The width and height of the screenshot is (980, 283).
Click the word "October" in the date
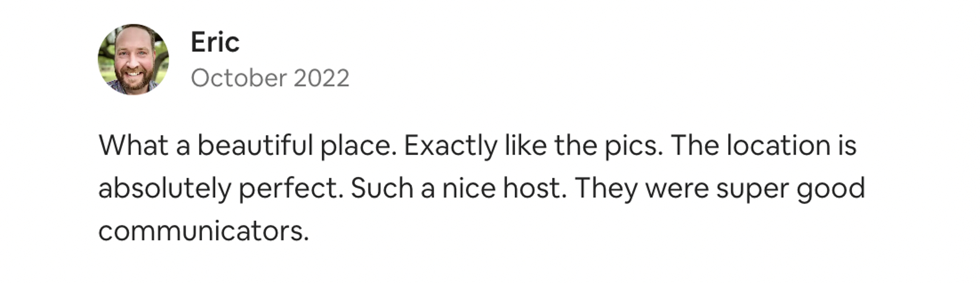point(239,78)
